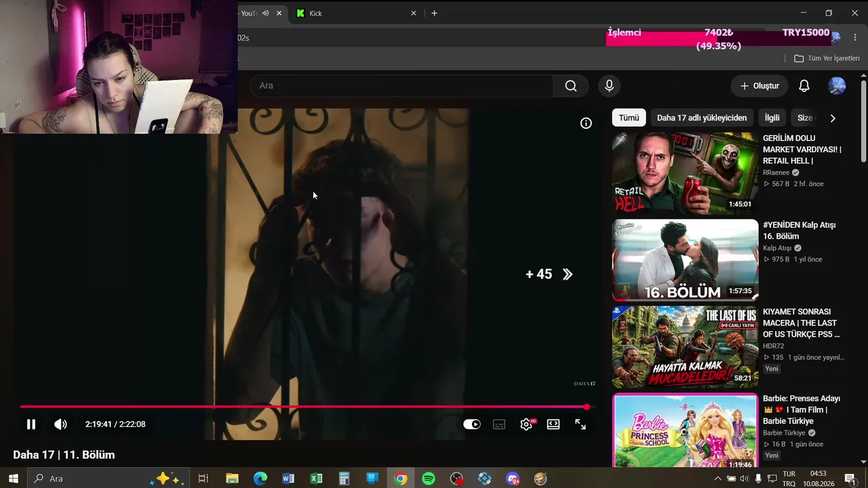Open the HDR72 channel link

point(774,346)
